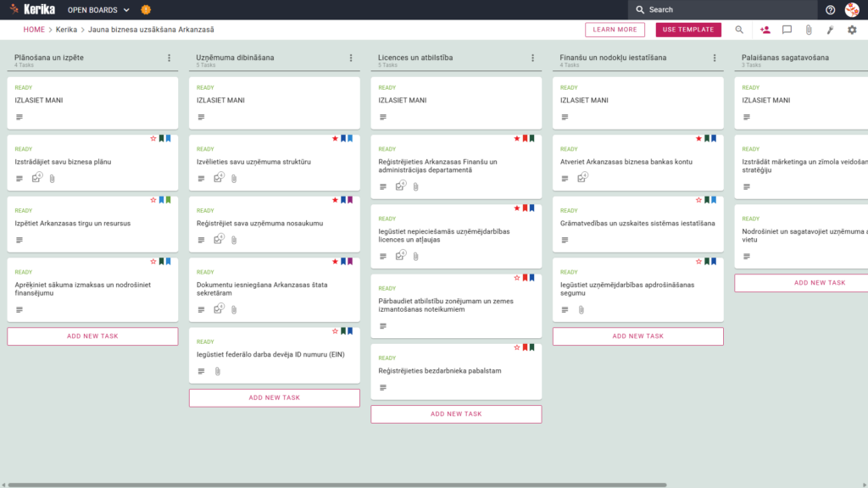
Task: Open Finanšu un nodokļu iestatīšana column menu
Action: point(715,58)
